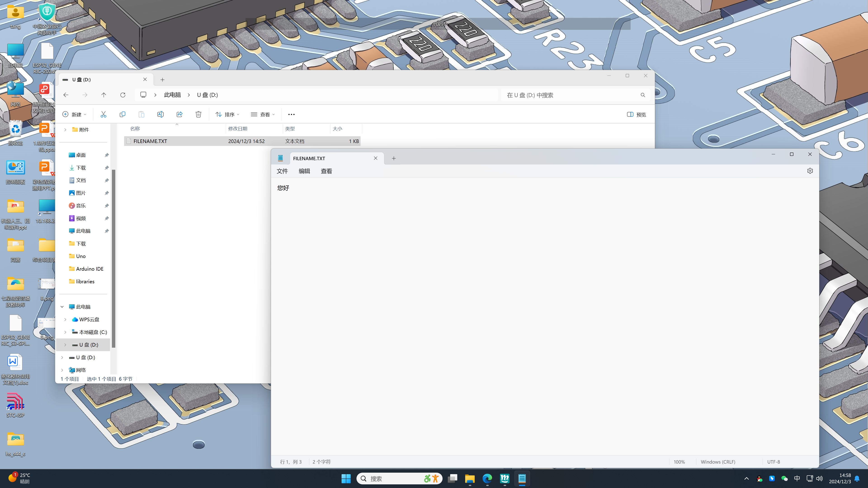Click the Share icon in Explorer toolbar
The height and width of the screenshot is (488, 868).
179,115
